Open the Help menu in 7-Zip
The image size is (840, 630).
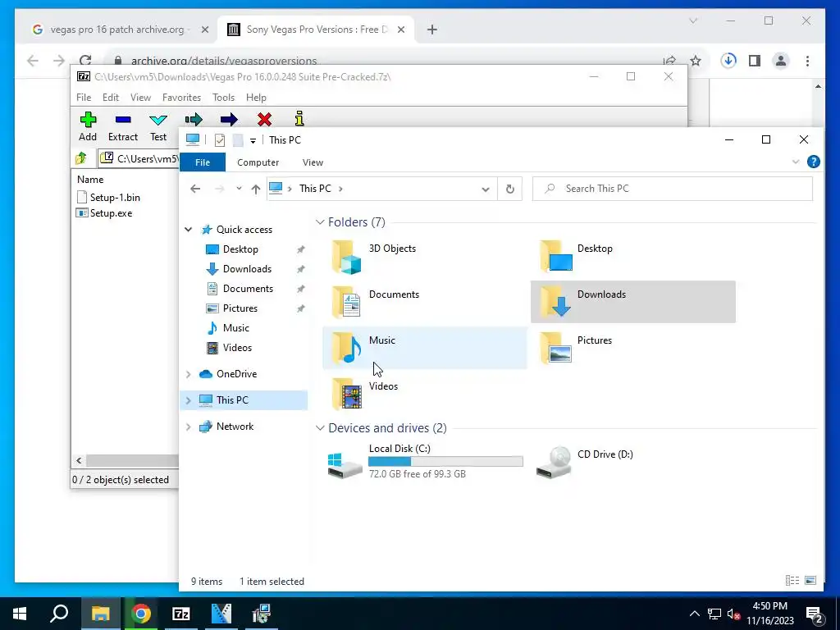256,98
